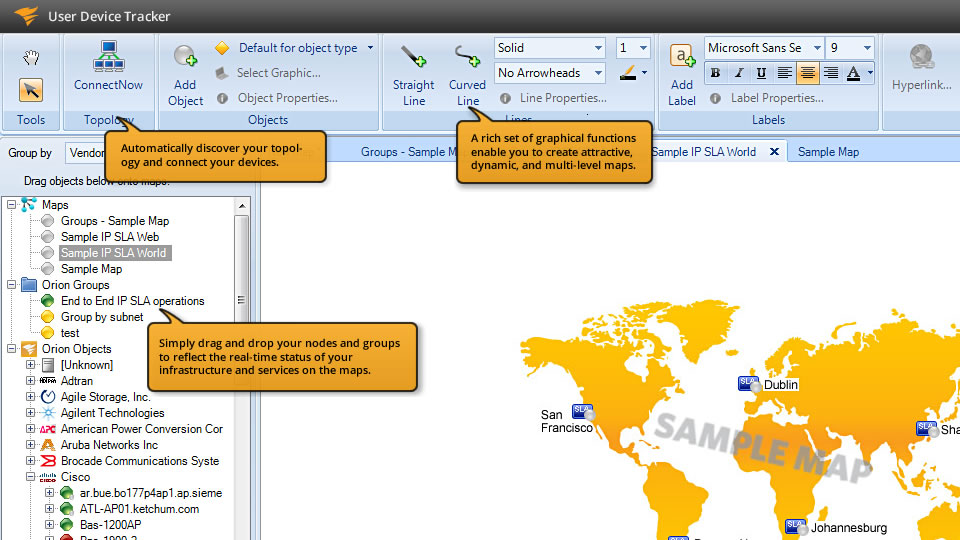Select Bas-1200AP node
This screenshot has height=540, width=960.
(110, 525)
